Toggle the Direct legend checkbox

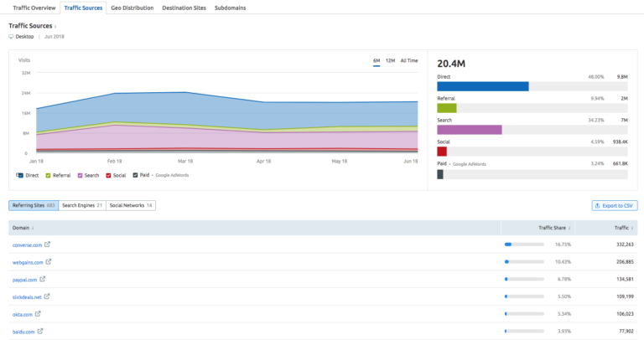point(20,176)
